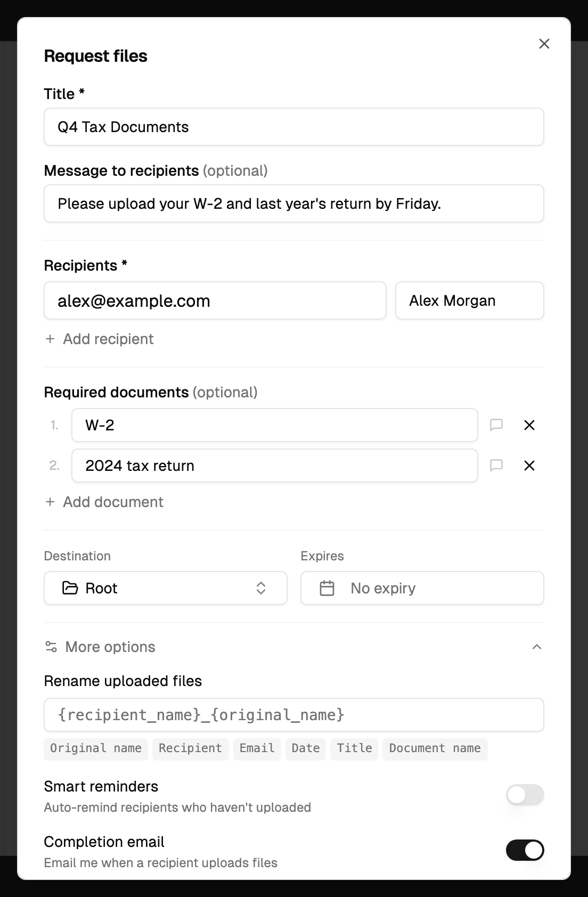Disable Completion email toggle
This screenshot has height=897, width=588.
(525, 850)
